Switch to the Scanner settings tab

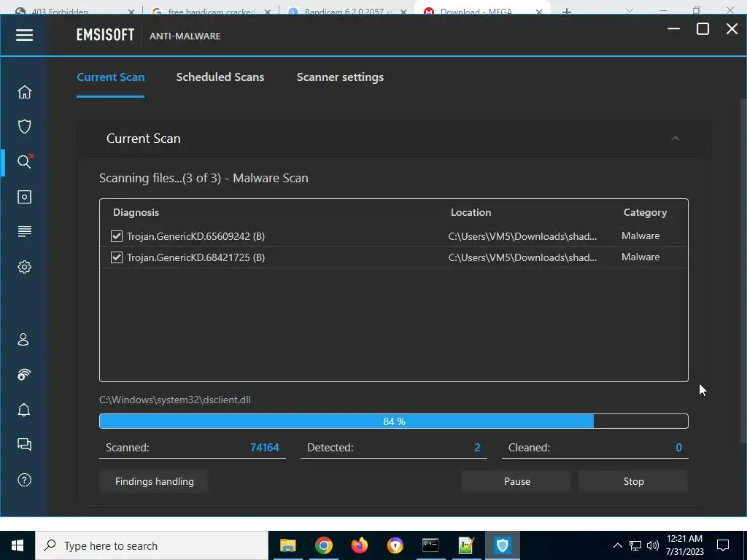click(x=340, y=77)
